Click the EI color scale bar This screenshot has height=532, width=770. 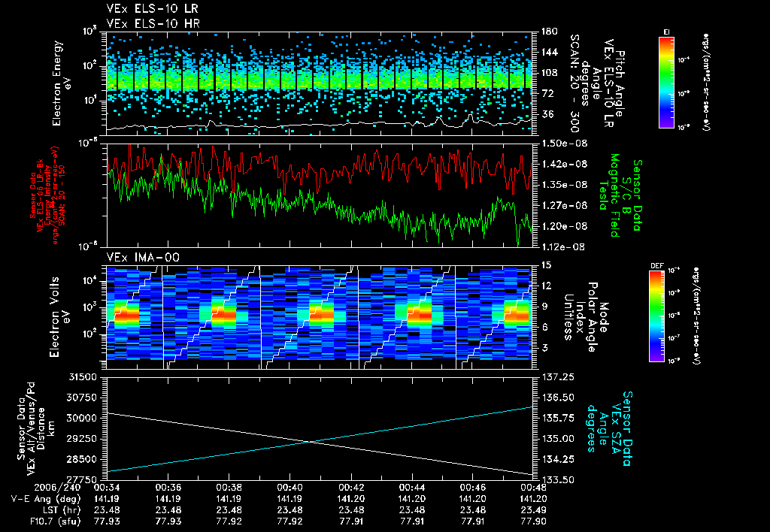tap(666, 83)
